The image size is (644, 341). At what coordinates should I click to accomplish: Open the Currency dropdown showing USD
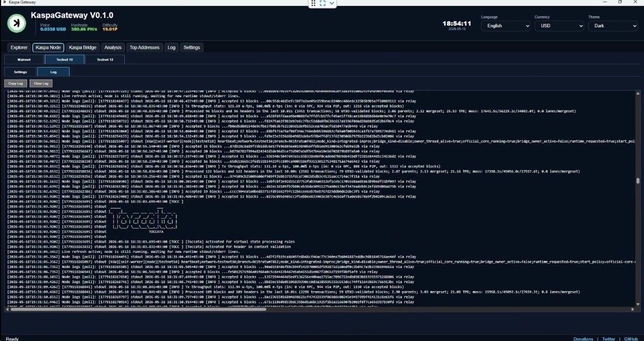tap(560, 25)
